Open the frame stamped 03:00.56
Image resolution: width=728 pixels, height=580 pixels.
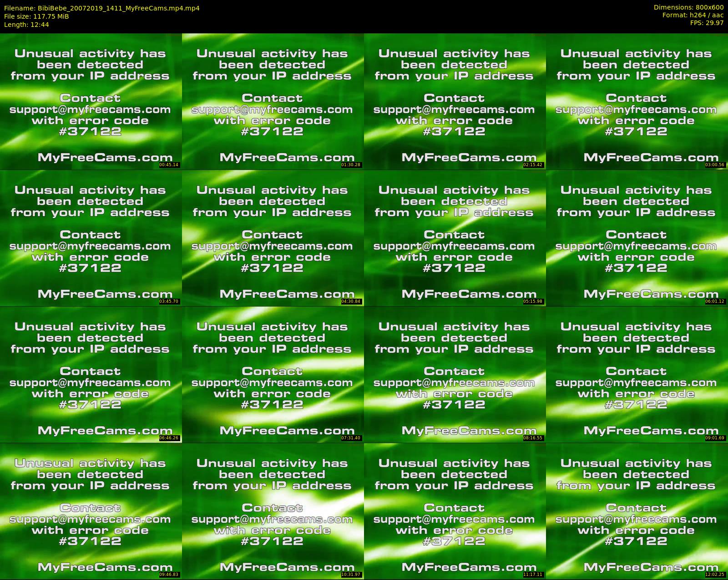click(x=637, y=101)
